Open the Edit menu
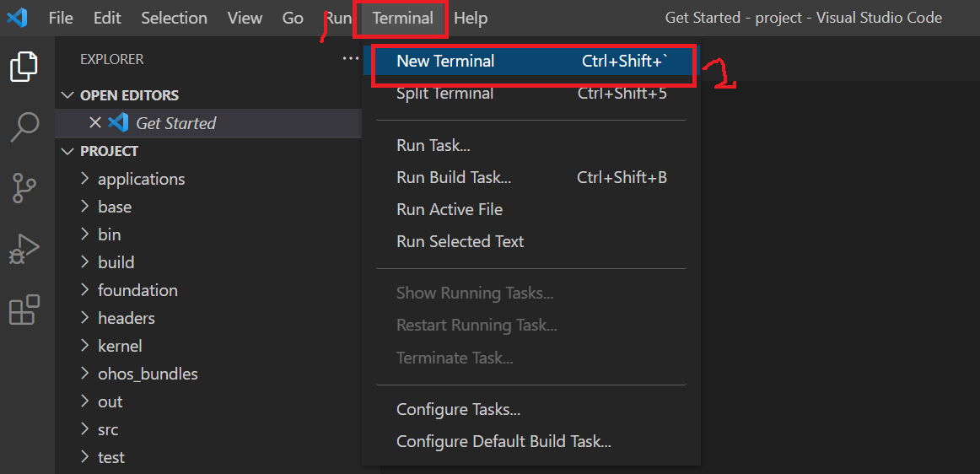Viewport: 980px width, 474px height. point(107,19)
